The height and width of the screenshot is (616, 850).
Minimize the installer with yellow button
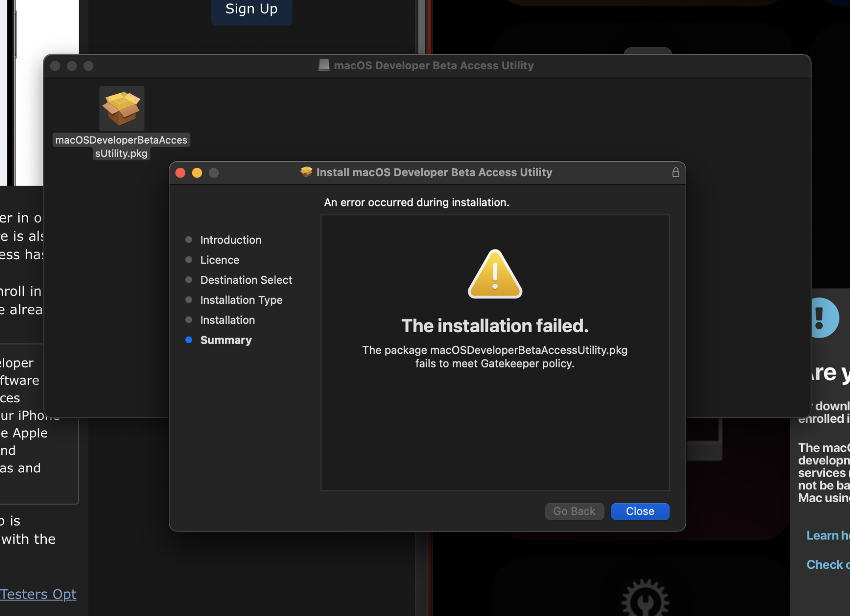click(197, 172)
